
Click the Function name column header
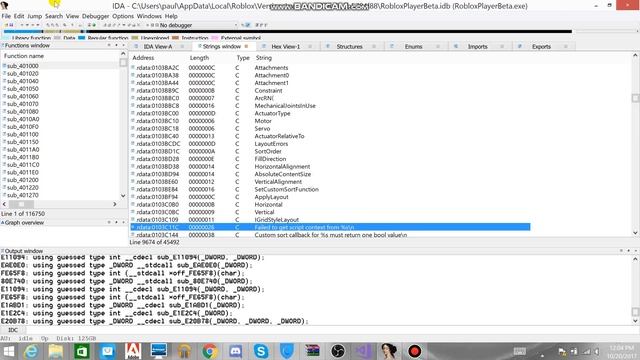point(24,56)
